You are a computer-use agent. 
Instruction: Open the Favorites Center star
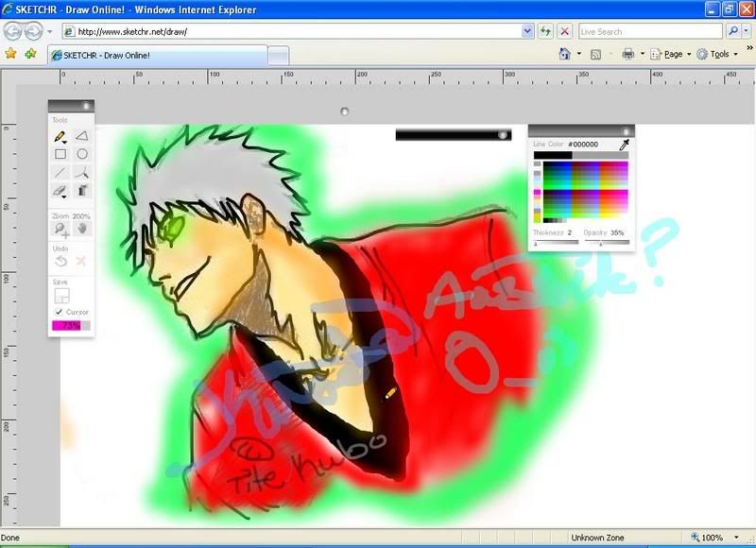point(10,54)
